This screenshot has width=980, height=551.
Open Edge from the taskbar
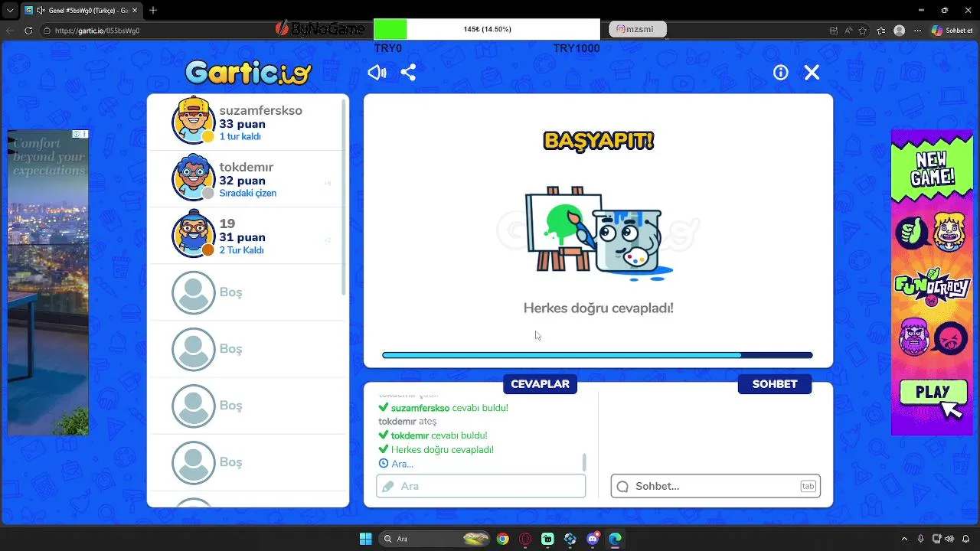point(615,539)
